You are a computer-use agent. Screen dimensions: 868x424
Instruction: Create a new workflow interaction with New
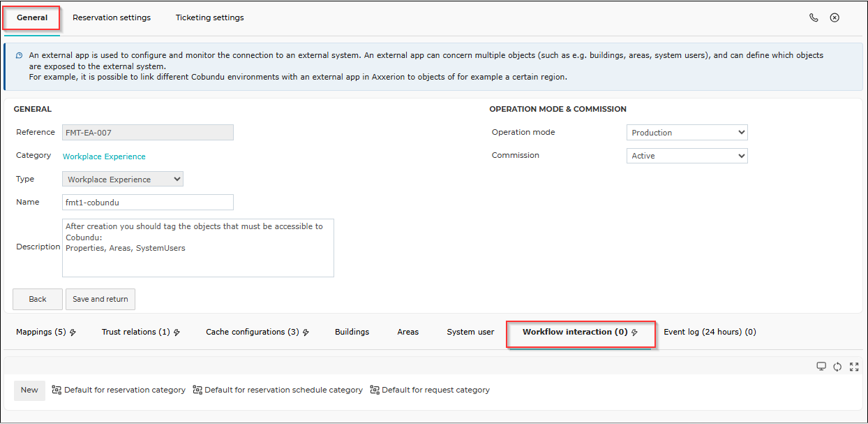coord(29,390)
